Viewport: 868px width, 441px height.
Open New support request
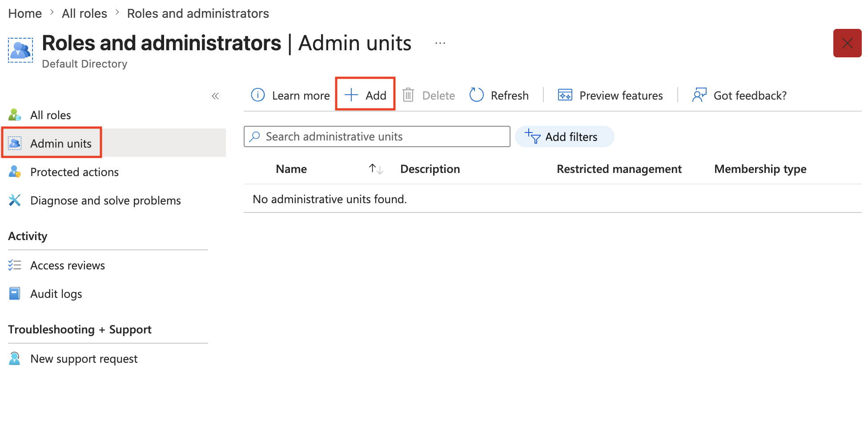84,359
